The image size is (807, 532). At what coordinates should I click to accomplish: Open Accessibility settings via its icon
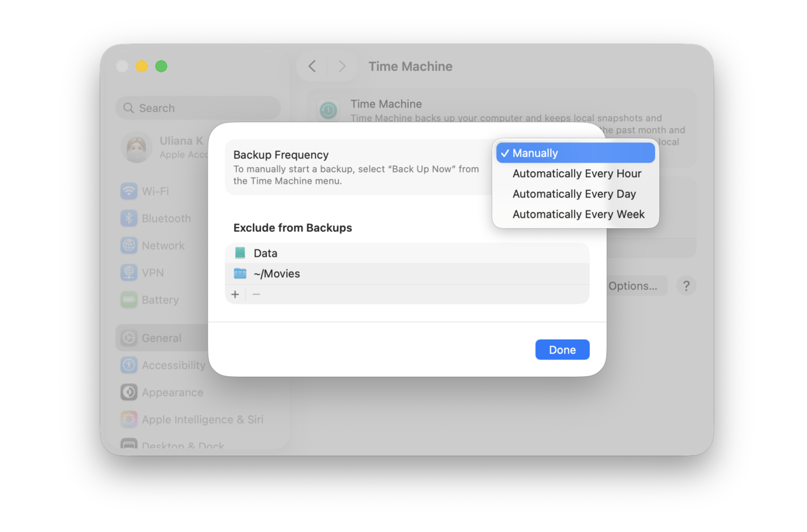tap(128, 365)
